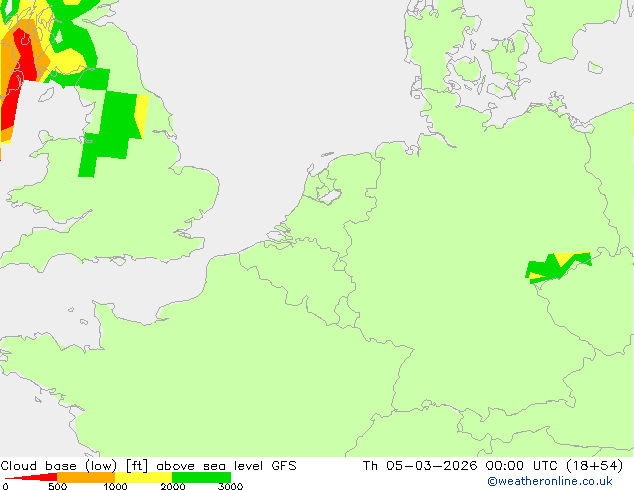This screenshot has height=490, width=634.
Task: Click the red 0-500 ft legend swatch
Action: [x=31, y=477]
